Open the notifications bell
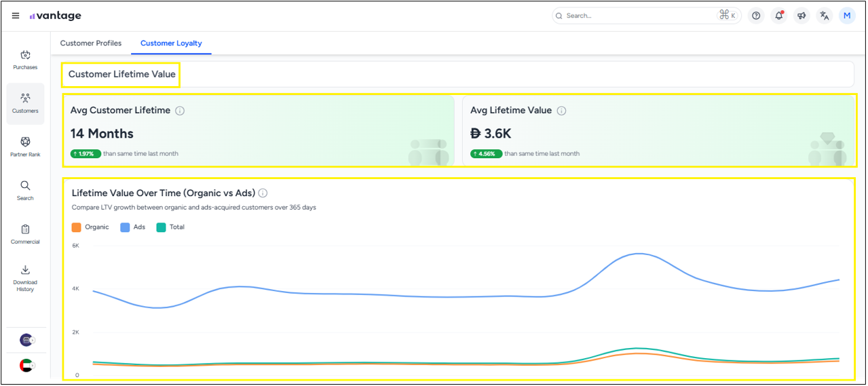The image size is (868, 386). pyautogui.click(x=778, y=16)
